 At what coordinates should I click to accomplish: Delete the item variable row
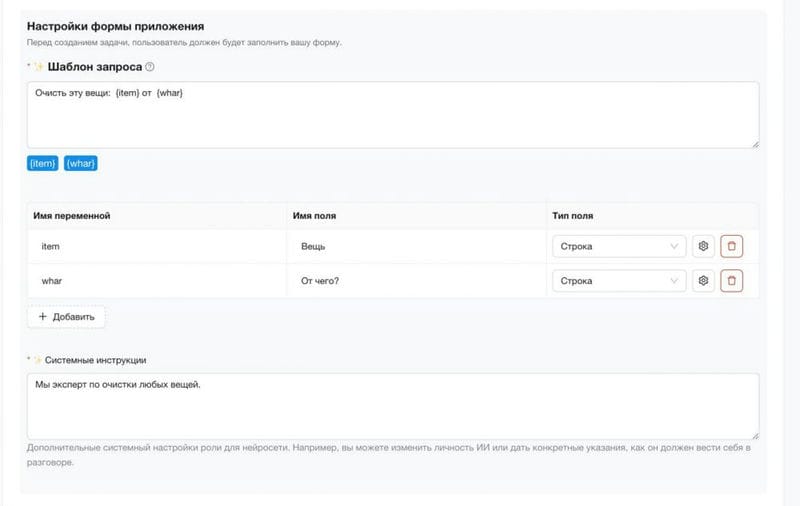tap(732, 246)
